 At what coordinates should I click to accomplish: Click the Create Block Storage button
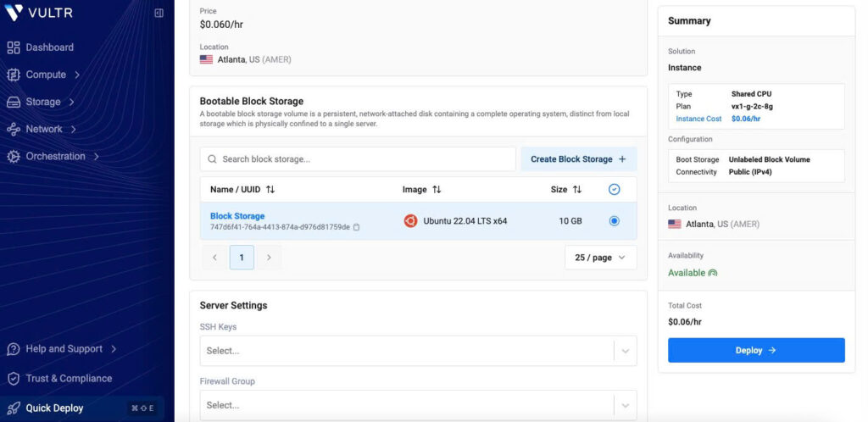click(578, 158)
